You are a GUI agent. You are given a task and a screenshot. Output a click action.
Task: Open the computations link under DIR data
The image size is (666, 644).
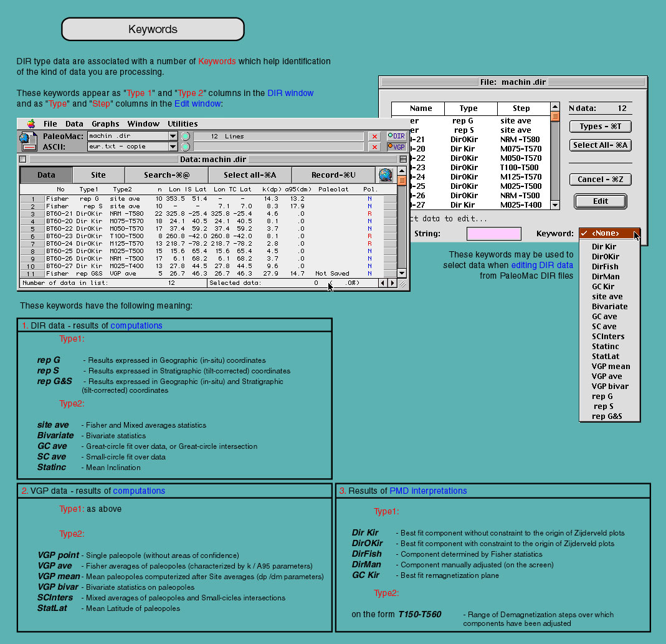click(136, 325)
